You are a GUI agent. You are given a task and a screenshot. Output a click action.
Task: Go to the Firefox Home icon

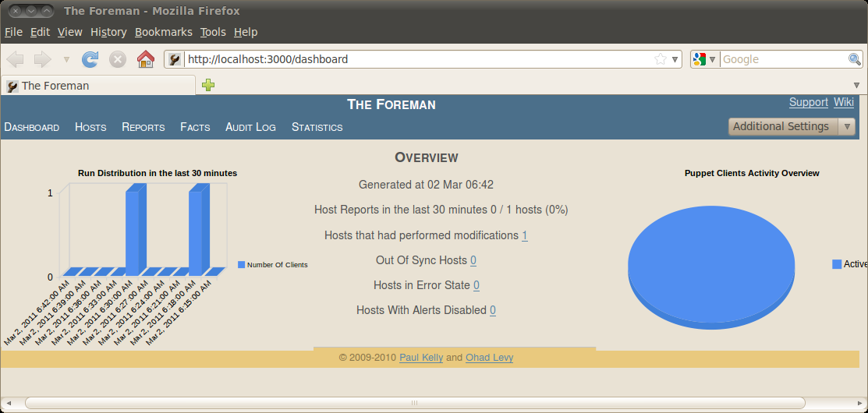(145, 59)
